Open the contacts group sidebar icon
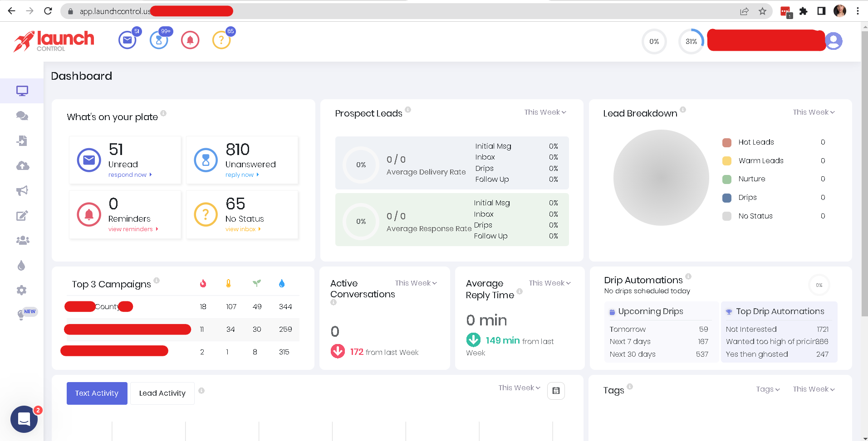The height and width of the screenshot is (441, 868). (22, 240)
